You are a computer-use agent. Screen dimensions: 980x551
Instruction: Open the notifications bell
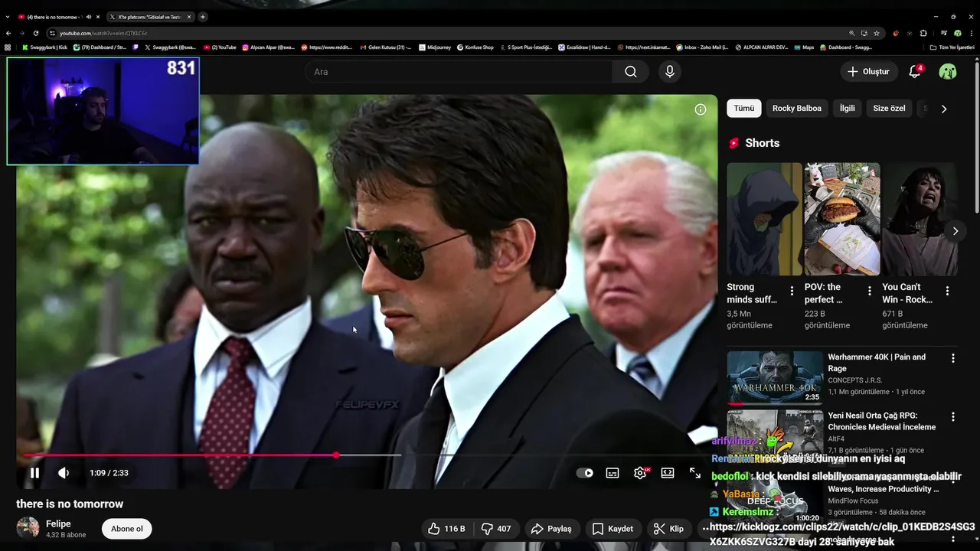[x=914, y=71]
